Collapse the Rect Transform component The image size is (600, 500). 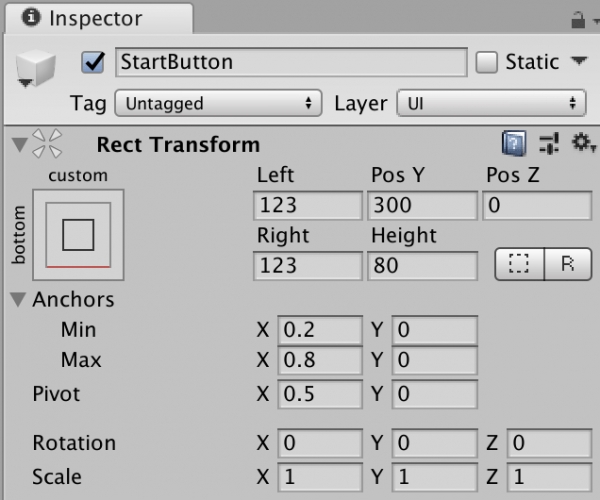click(19, 145)
